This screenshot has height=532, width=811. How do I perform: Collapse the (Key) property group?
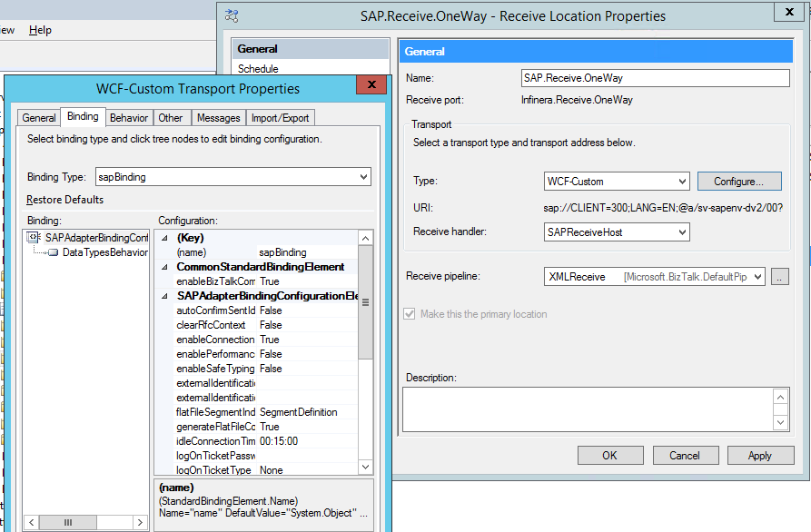click(164, 238)
